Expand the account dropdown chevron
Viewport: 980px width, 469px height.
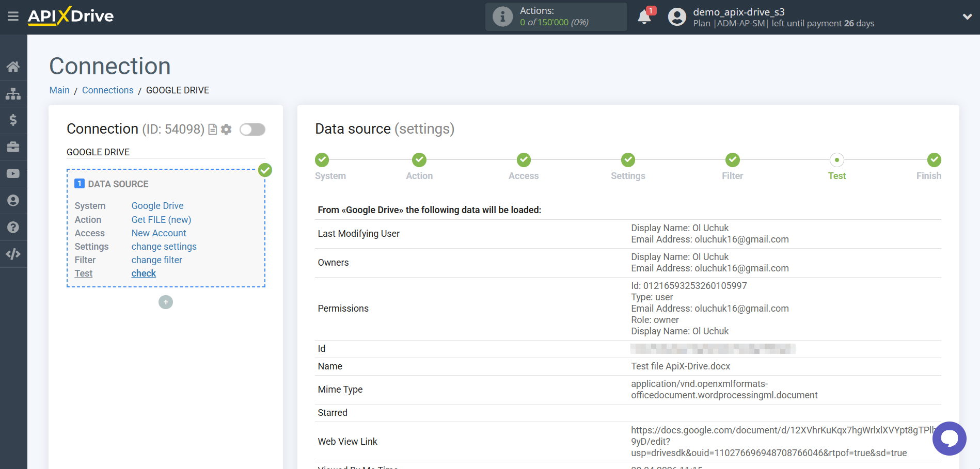[967, 17]
